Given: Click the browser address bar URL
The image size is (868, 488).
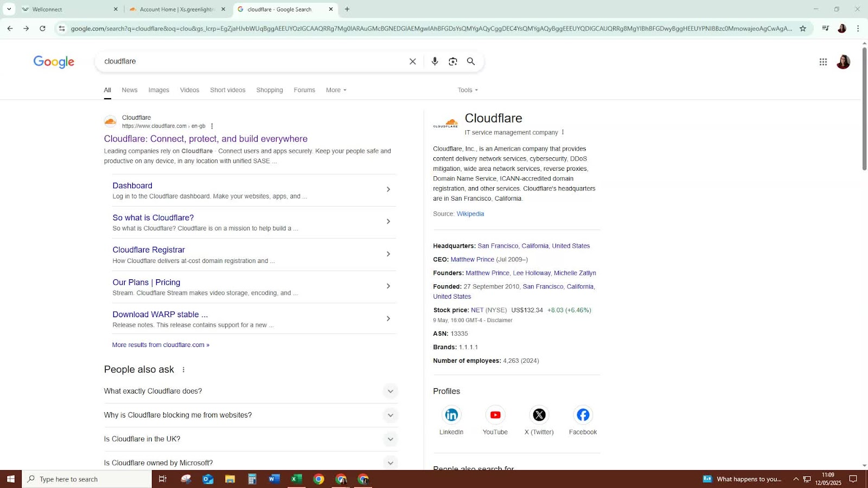Looking at the screenshot, I should (x=431, y=28).
